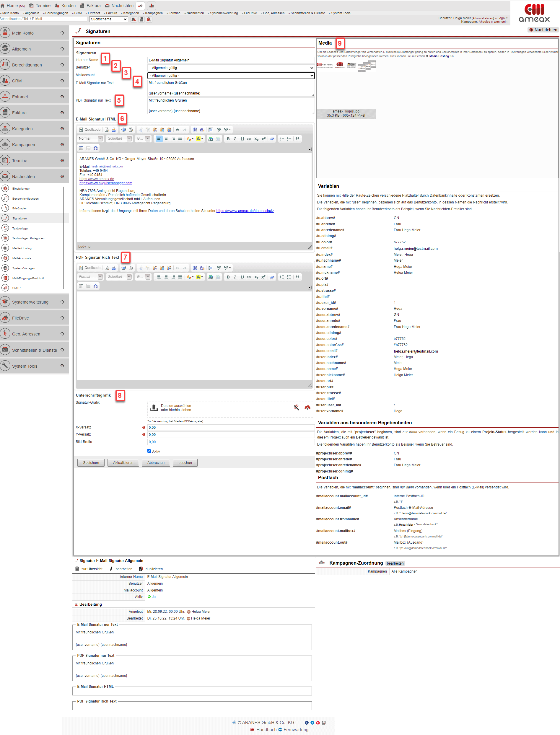Toggle bold in the E-Mail Signatur HTML editor

click(x=228, y=139)
